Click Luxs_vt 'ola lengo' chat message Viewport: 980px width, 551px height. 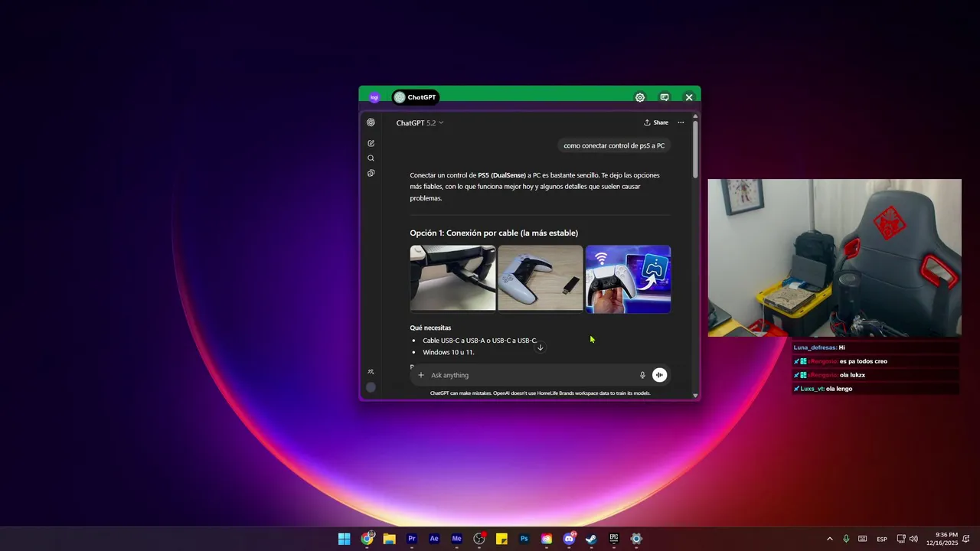coord(823,389)
